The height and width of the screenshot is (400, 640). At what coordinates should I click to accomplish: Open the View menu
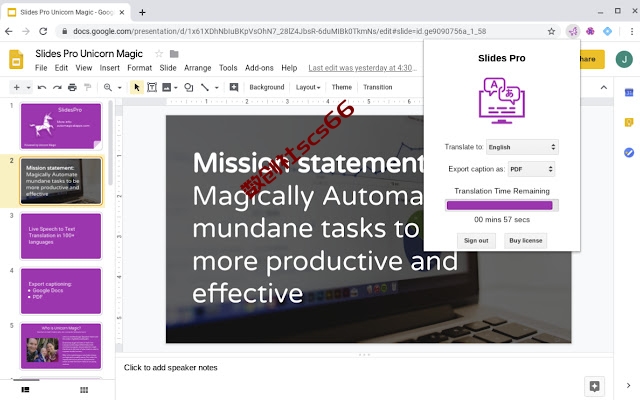pos(84,68)
